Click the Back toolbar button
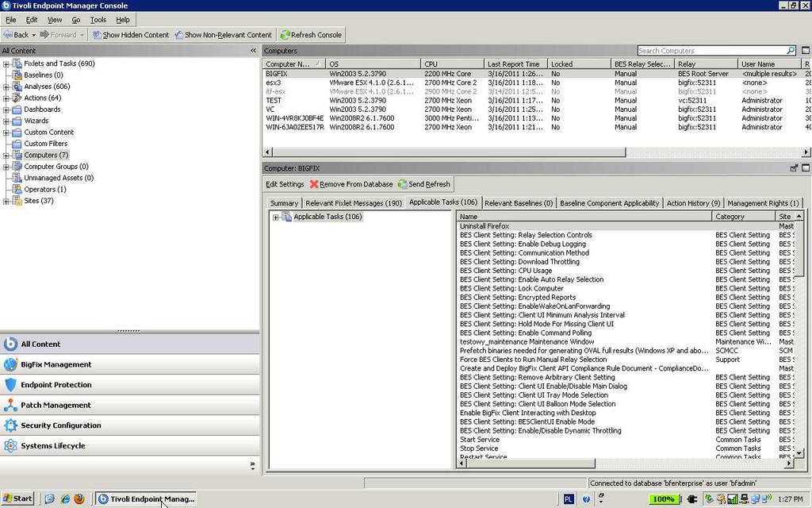 16,35
